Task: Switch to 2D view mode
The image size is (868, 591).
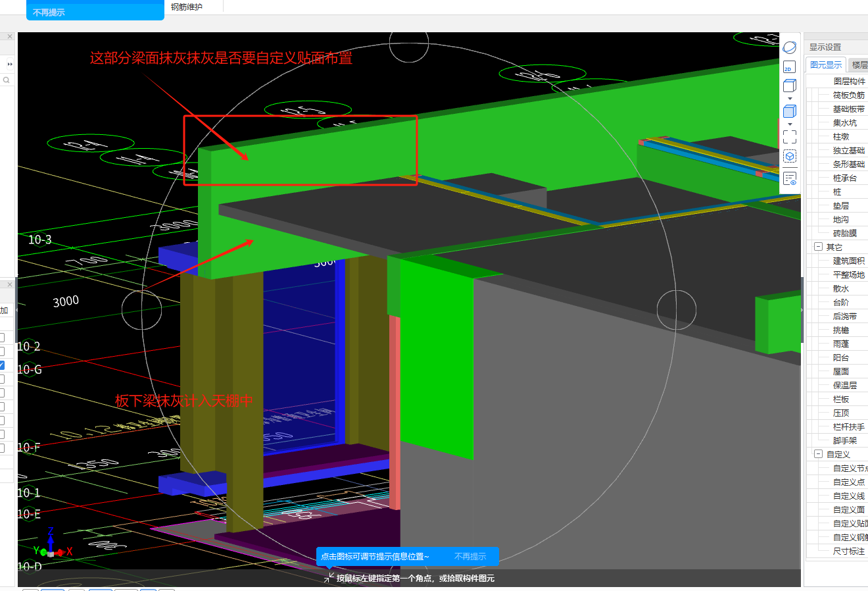Action: pyautogui.click(x=789, y=67)
